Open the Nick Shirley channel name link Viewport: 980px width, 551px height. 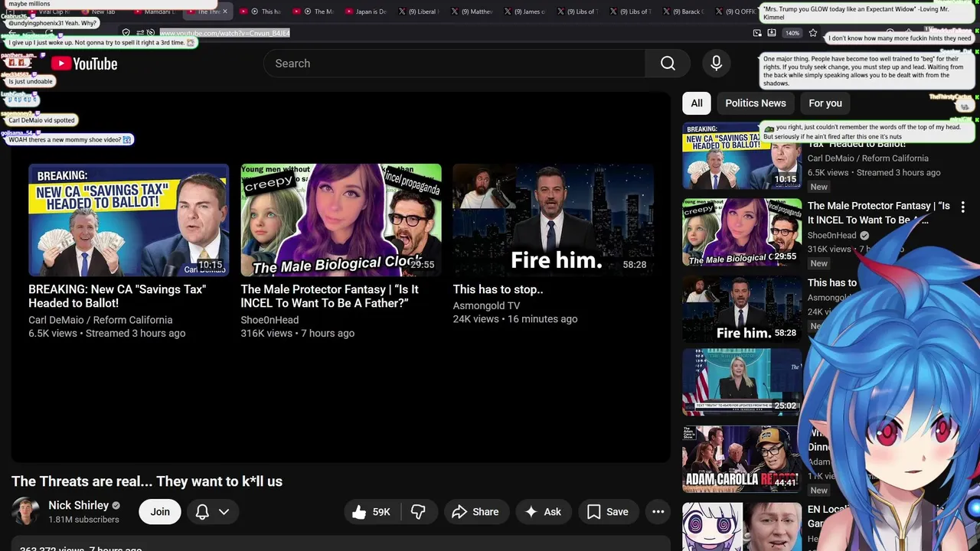pos(78,505)
